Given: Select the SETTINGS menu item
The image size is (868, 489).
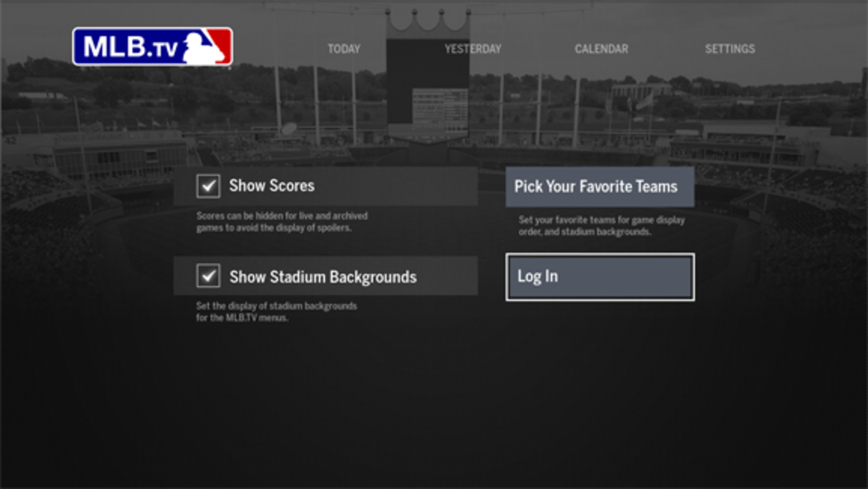Looking at the screenshot, I should click(730, 49).
